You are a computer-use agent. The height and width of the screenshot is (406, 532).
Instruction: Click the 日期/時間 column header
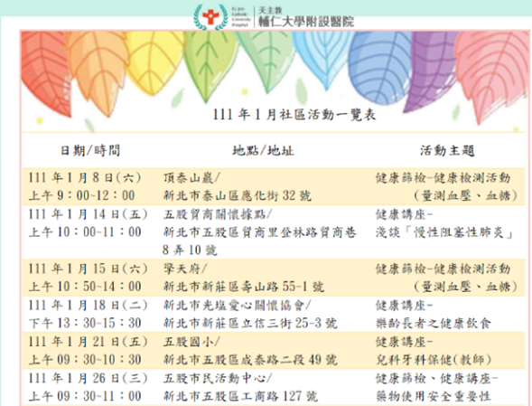click(90, 150)
